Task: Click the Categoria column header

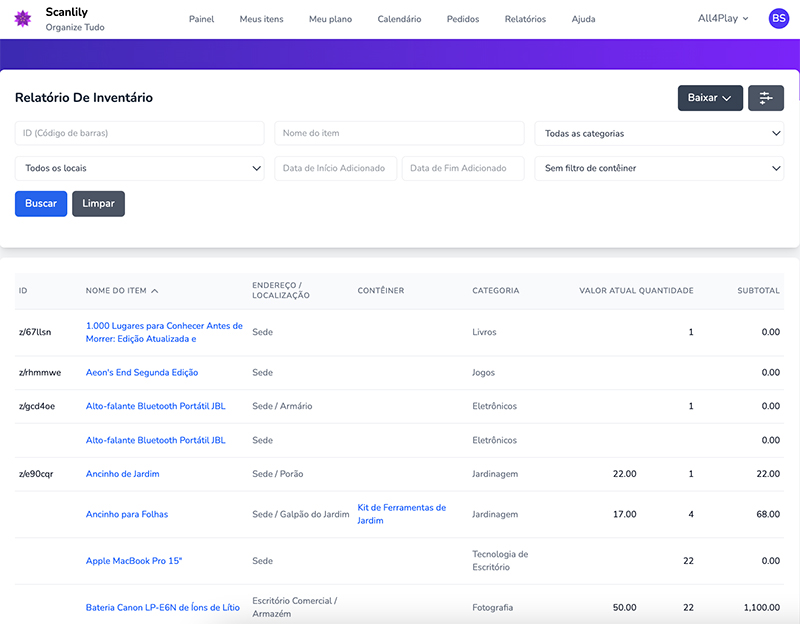Action: pyautogui.click(x=495, y=291)
